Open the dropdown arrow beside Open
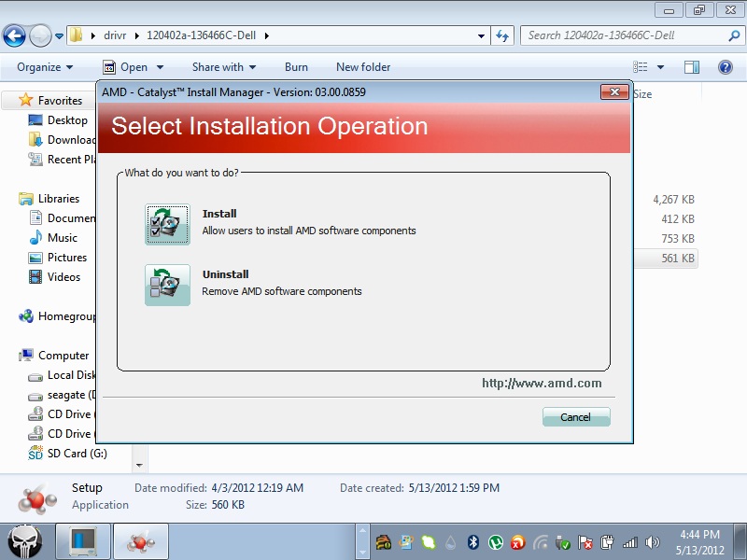This screenshot has height=560, width=747. point(160,67)
